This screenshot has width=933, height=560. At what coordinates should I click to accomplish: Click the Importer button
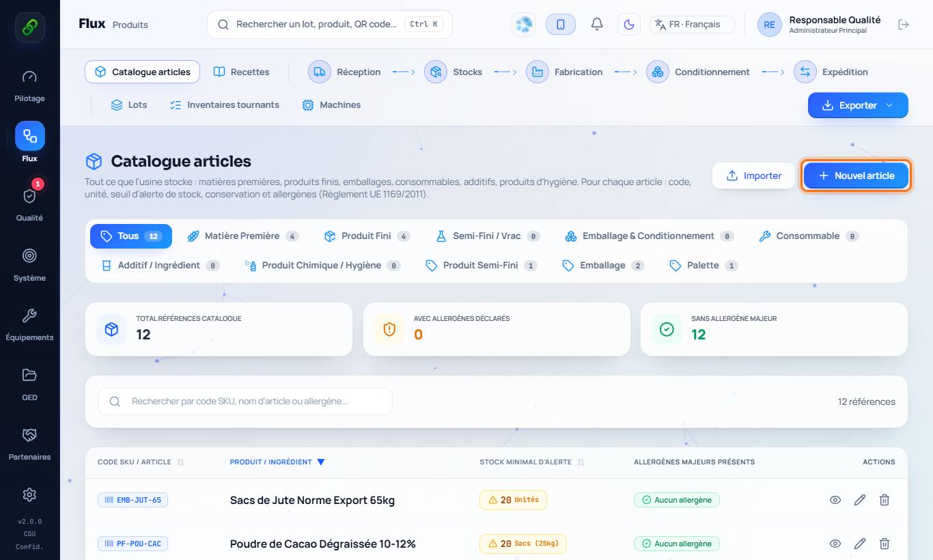[x=753, y=176]
